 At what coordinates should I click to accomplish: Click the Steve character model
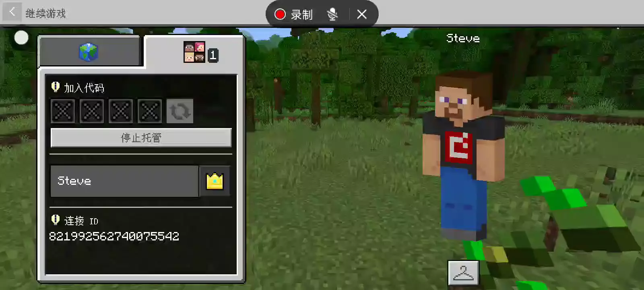(x=463, y=155)
